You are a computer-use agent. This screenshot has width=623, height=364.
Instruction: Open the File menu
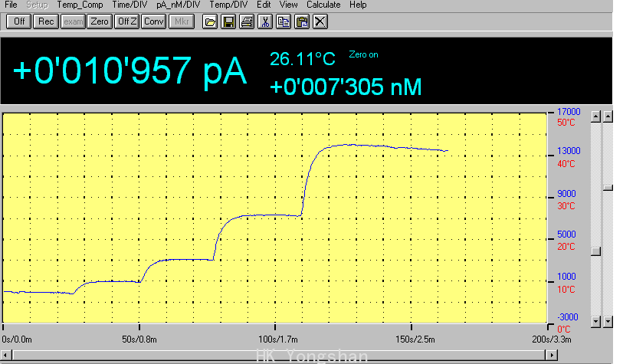point(11,5)
